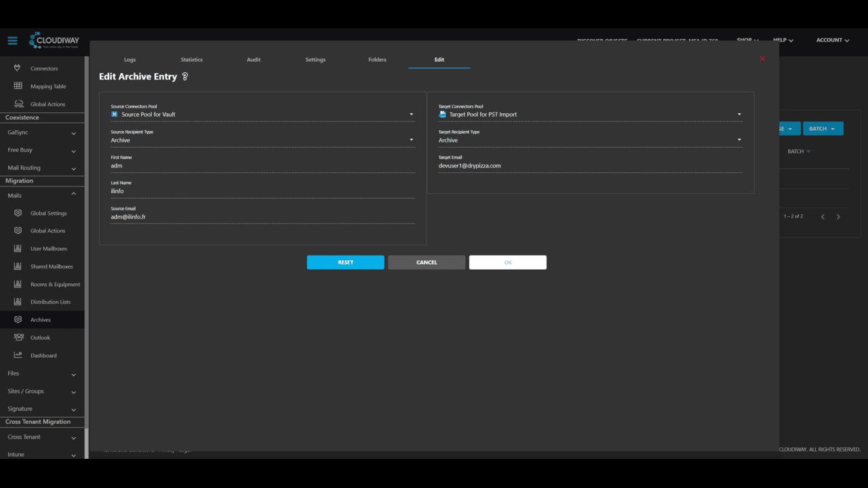Click the Global Actions icon under Connectors
The height and width of the screenshot is (488, 868).
18,104
